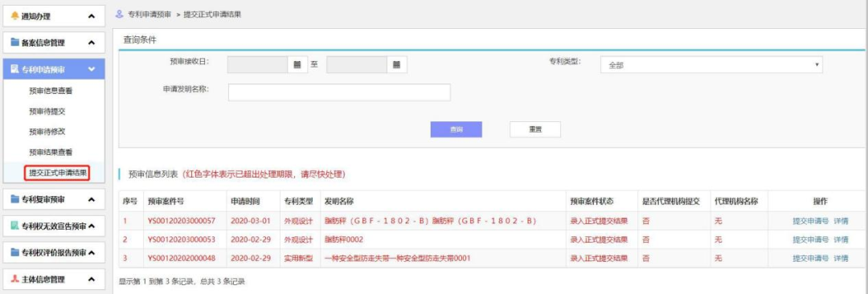Open 详情 for case YS00120202000048
868x294 pixels.
(x=841, y=258)
